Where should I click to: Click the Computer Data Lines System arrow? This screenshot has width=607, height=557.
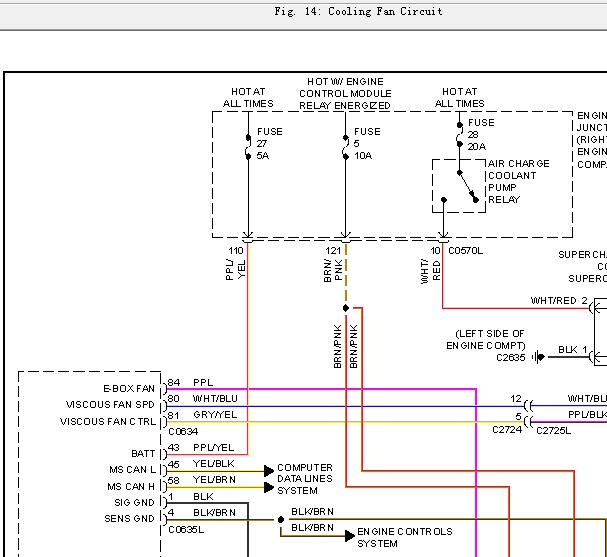pos(269,479)
